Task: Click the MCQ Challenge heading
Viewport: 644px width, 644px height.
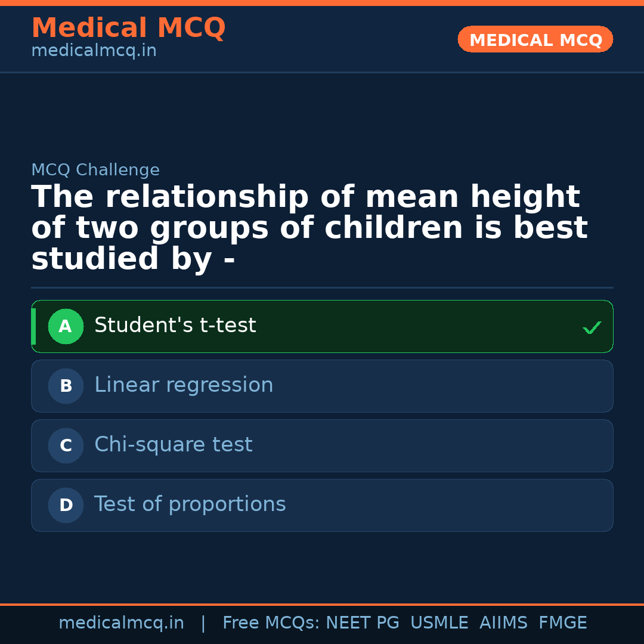Action: click(x=95, y=170)
